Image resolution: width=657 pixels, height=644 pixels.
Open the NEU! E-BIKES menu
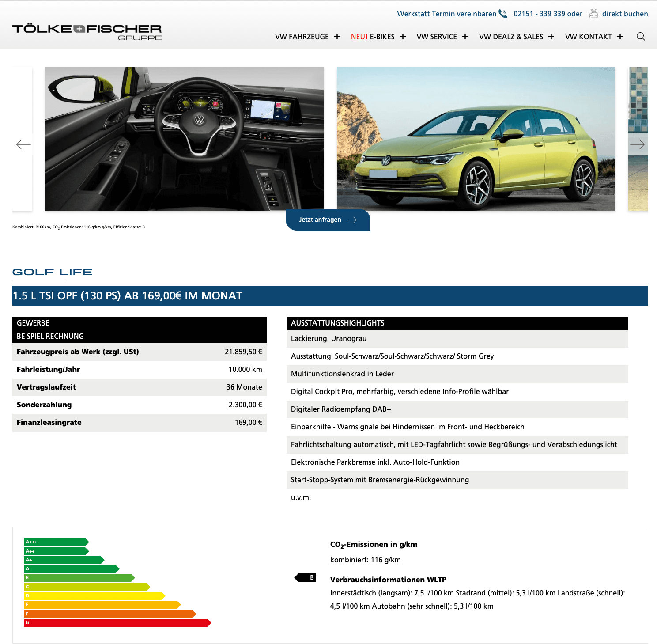click(373, 37)
